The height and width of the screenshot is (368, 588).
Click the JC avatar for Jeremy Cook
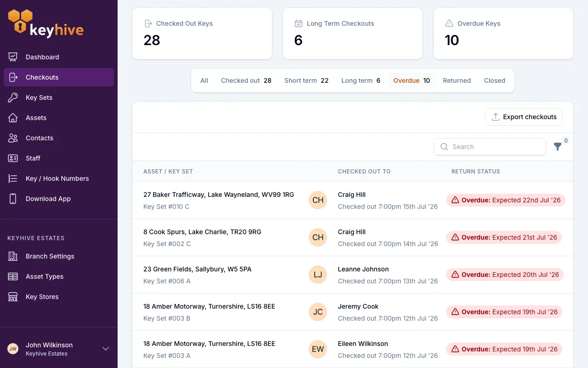coord(318,312)
